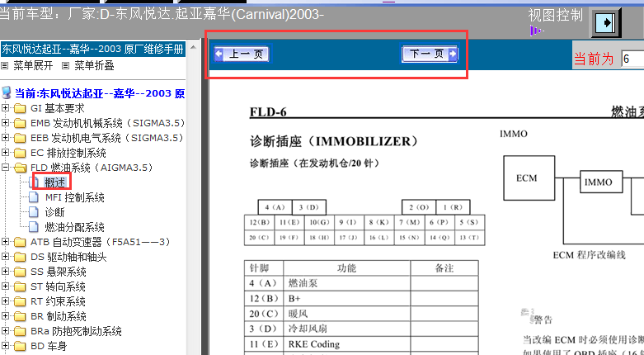Expand BD 车身 node
Image resolution: width=644 pixels, height=355 pixels.
(5, 346)
